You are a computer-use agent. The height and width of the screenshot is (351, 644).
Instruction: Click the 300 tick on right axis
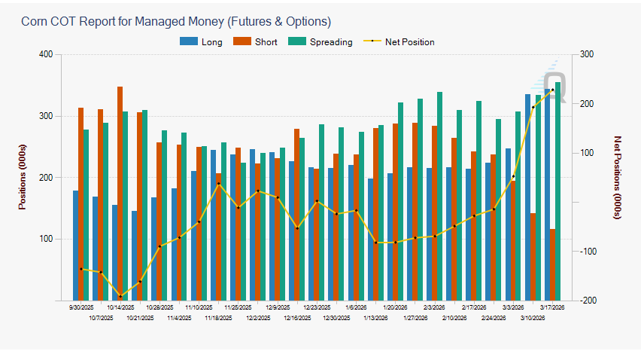tap(587, 54)
